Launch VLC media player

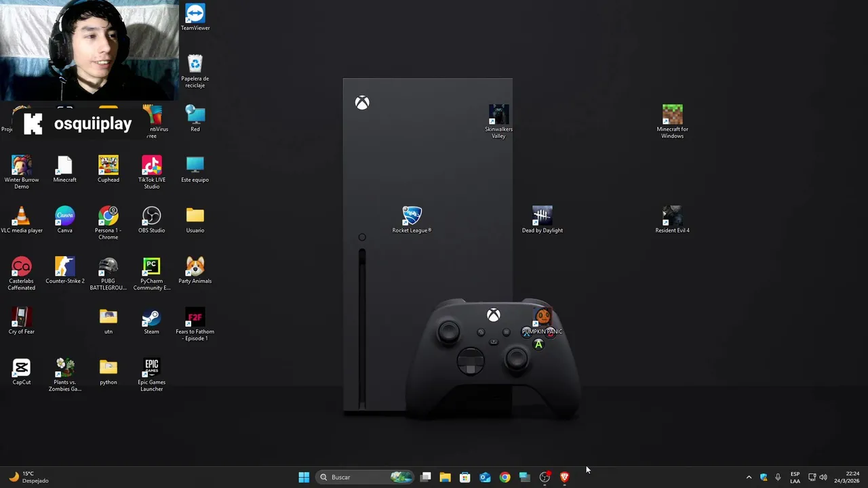pos(21,220)
